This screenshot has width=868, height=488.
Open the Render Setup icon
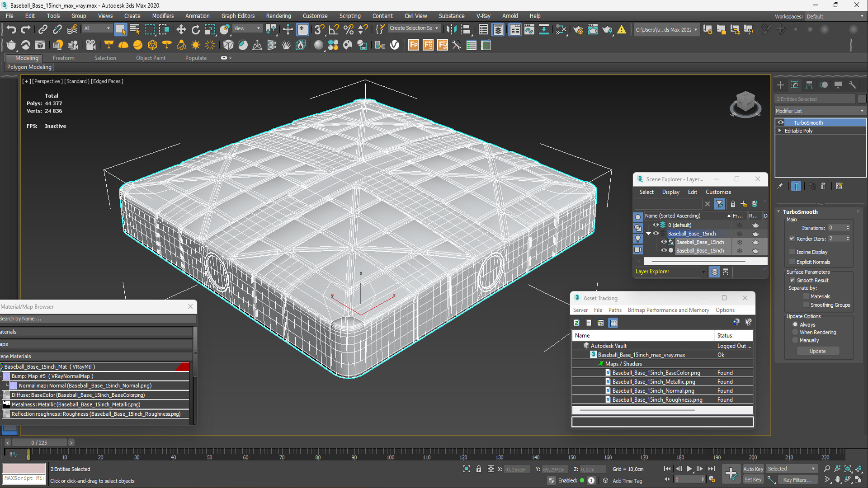click(x=578, y=30)
